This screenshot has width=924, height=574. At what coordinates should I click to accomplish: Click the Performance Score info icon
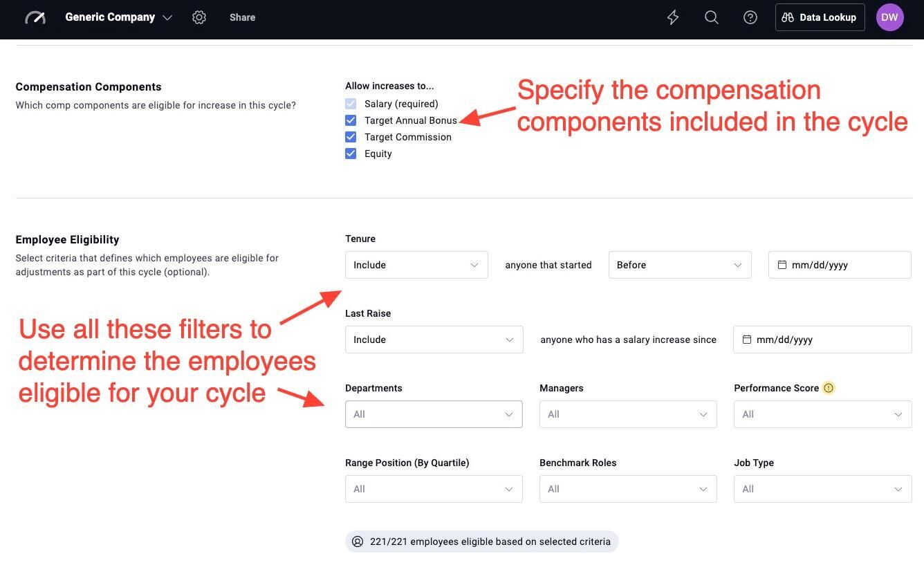pyautogui.click(x=829, y=388)
